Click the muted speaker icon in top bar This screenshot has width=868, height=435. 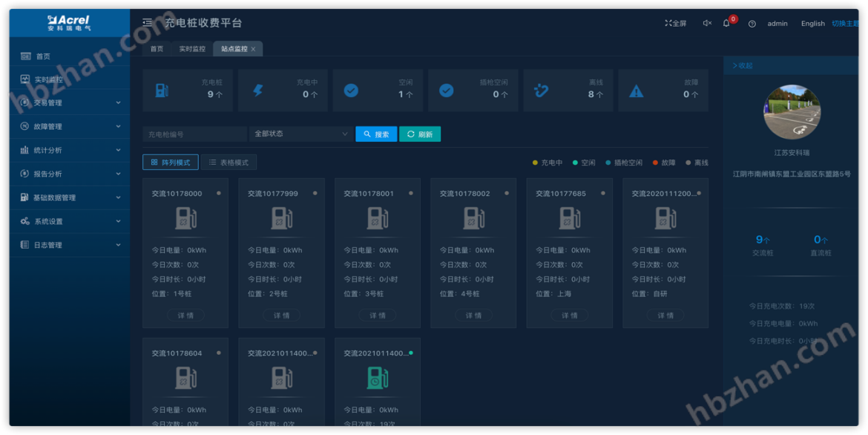tap(706, 23)
